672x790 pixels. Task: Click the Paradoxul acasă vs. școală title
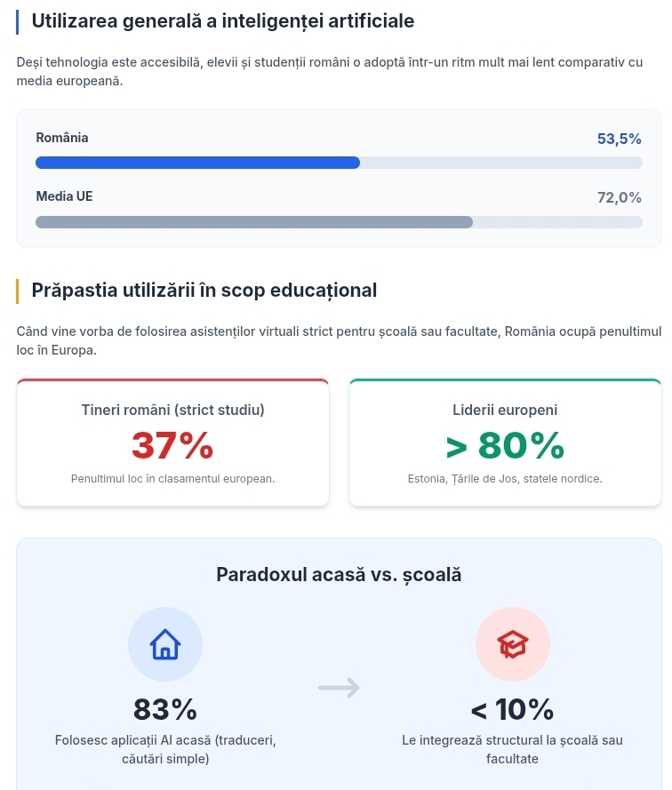pyautogui.click(x=339, y=575)
